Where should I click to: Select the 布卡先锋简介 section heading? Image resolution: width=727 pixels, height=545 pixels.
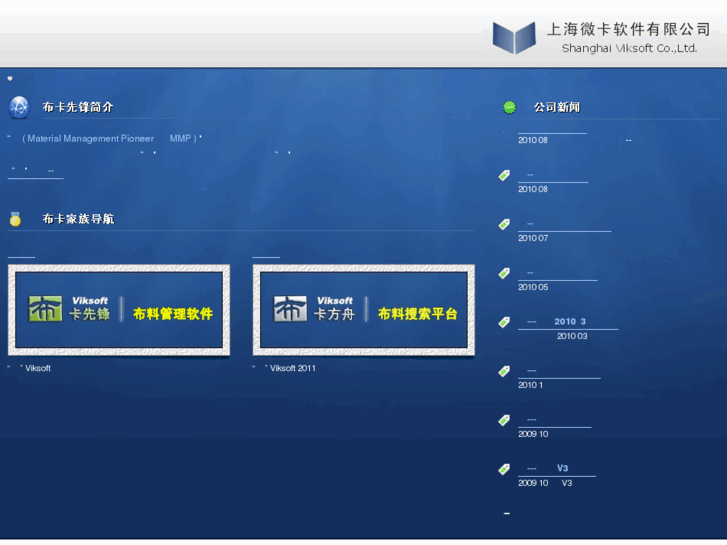click(x=78, y=107)
